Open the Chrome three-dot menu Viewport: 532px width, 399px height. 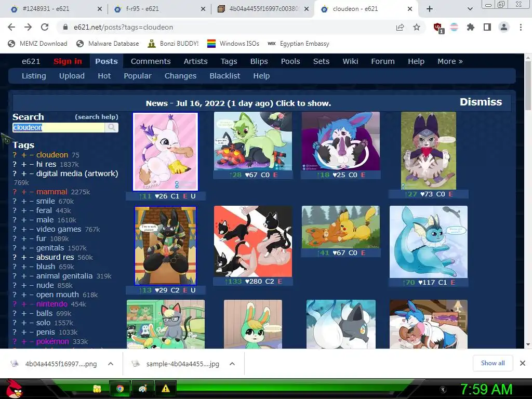(x=521, y=27)
